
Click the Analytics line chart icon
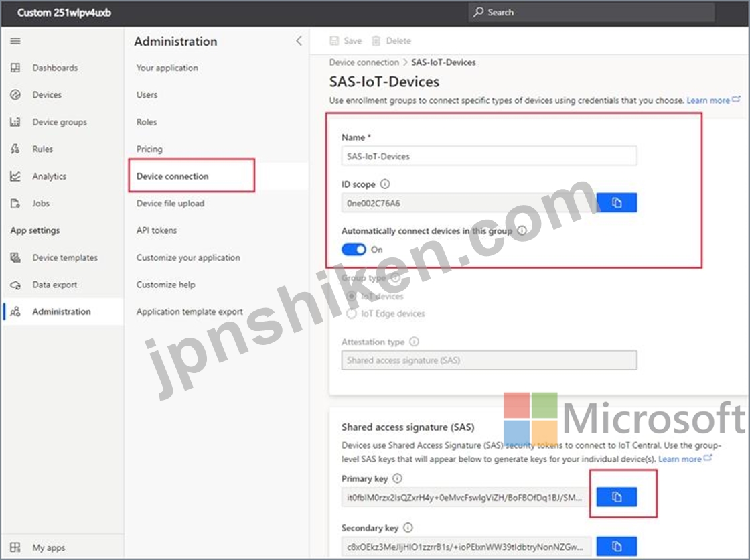(x=15, y=176)
